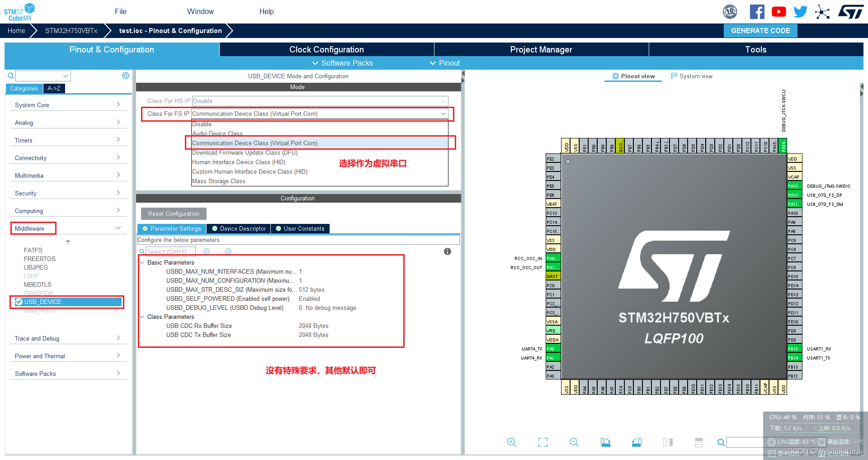Zoom in on the chip pinout view
868x460 pixels.
[511, 442]
